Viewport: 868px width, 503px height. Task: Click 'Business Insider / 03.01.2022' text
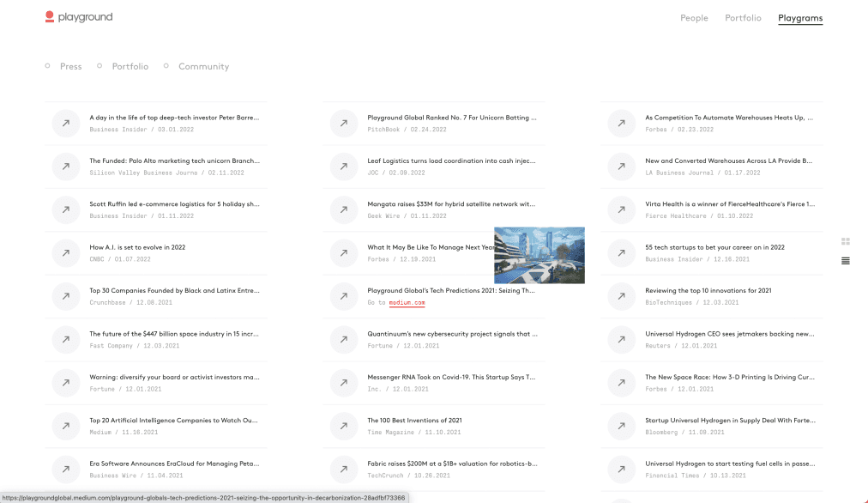coord(142,130)
